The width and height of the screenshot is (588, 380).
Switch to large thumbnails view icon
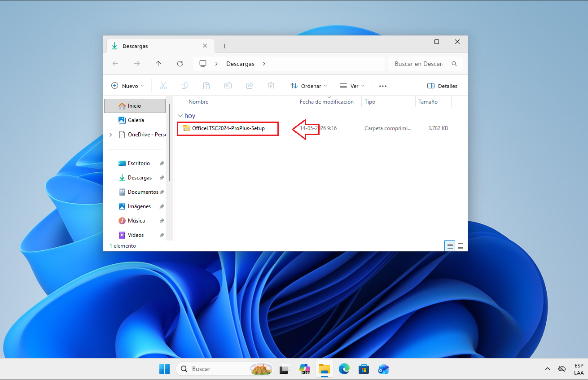click(460, 246)
